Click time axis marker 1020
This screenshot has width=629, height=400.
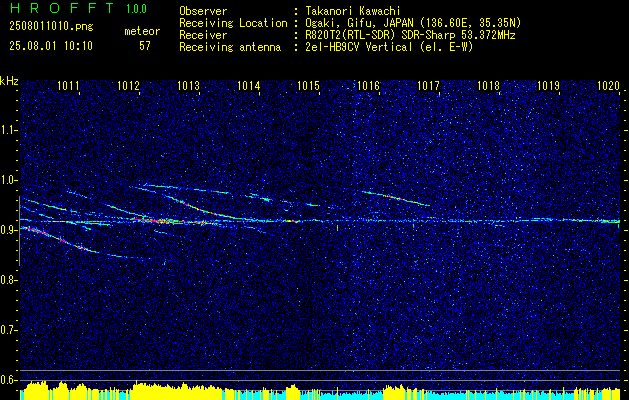pyautogui.click(x=609, y=85)
